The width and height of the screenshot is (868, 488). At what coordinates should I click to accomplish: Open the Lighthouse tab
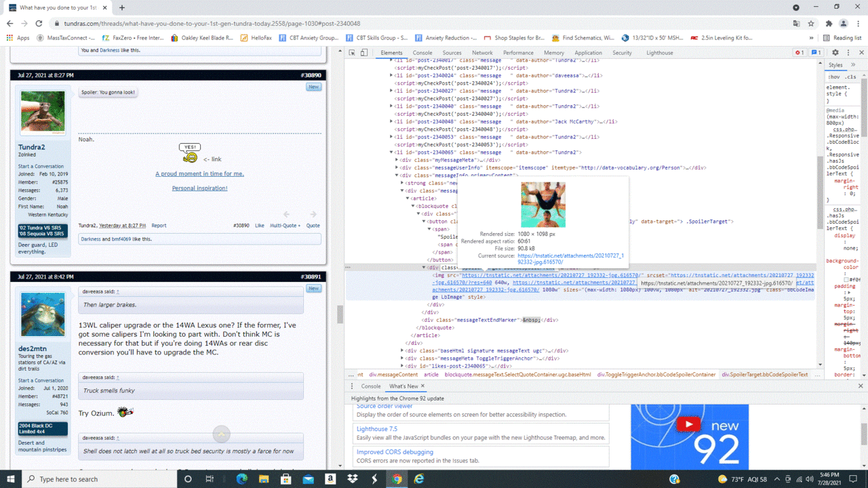pos(660,53)
